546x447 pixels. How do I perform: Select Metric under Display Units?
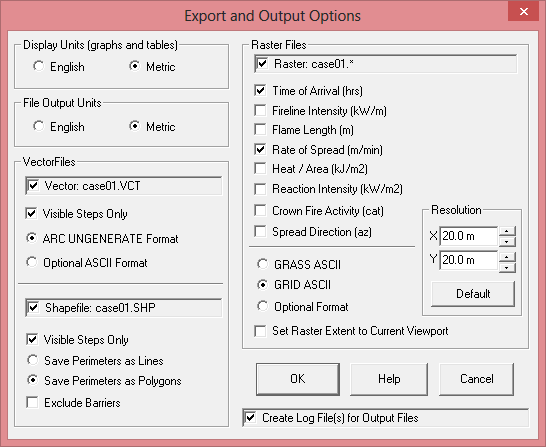(x=134, y=66)
